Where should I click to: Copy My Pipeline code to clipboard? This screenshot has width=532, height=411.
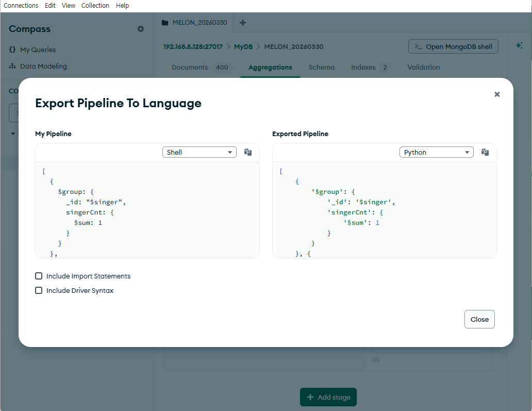coord(247,152)
